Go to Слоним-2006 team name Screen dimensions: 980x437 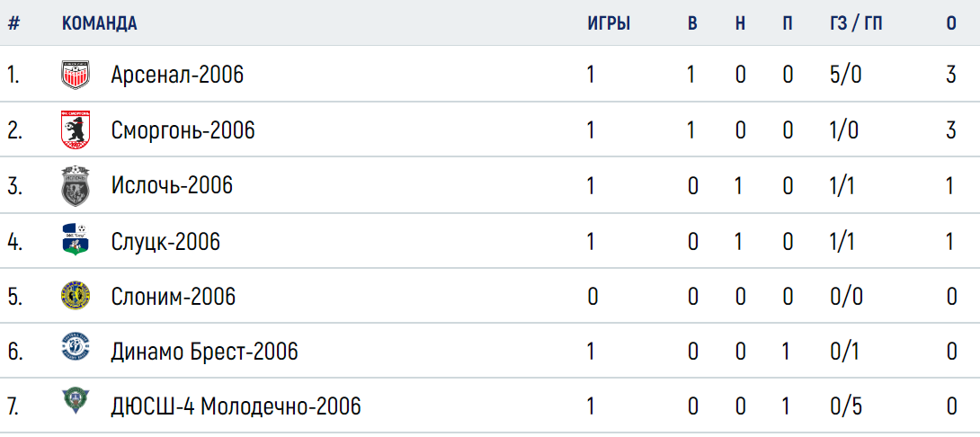click(x=174, y=297)
